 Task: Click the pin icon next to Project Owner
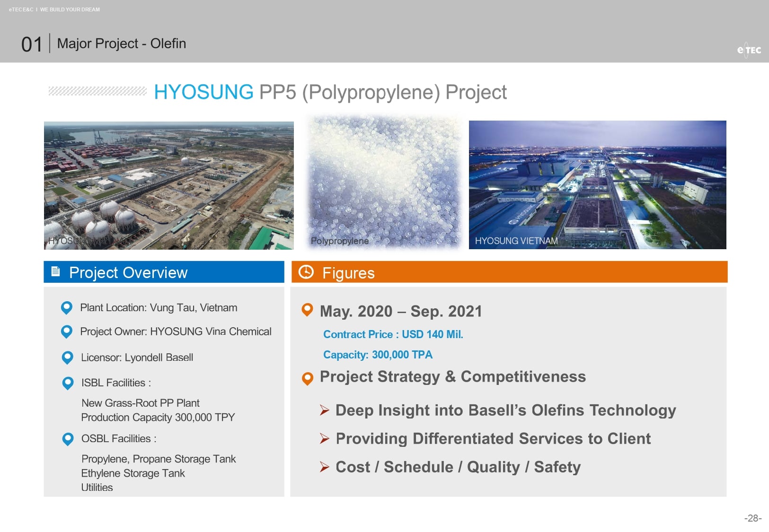click(x=67, y=331)
